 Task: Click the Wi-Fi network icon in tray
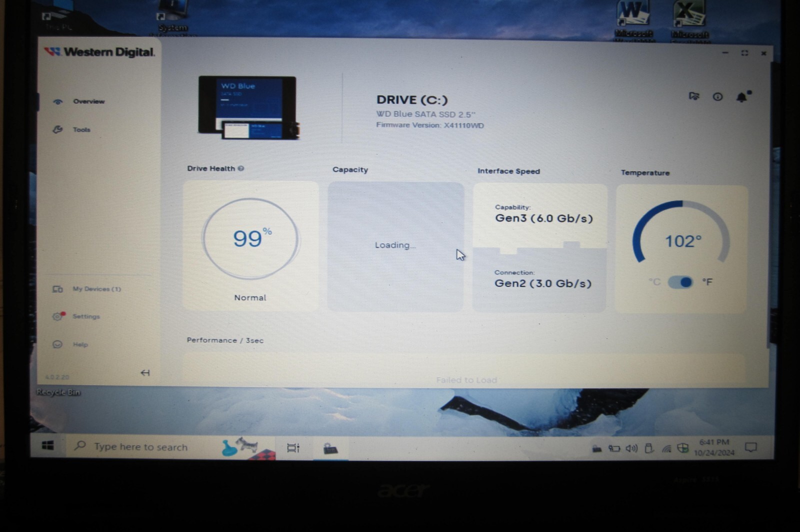tap(666, 449)
